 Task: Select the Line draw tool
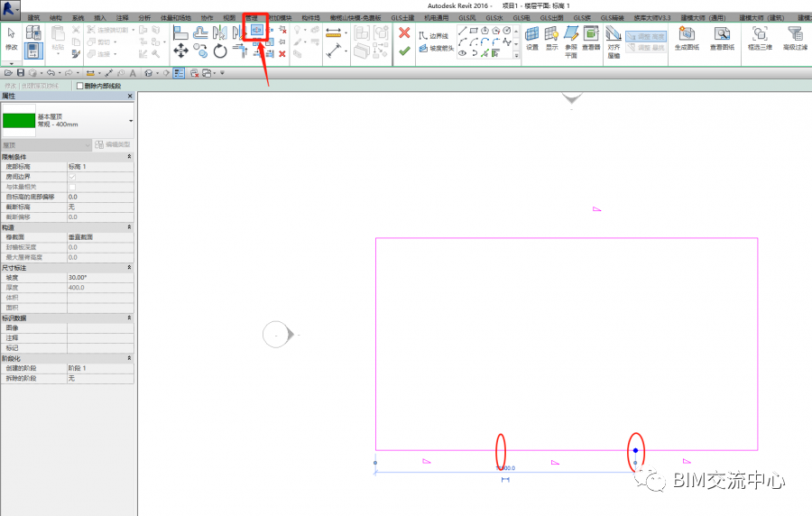coord(463,31)
